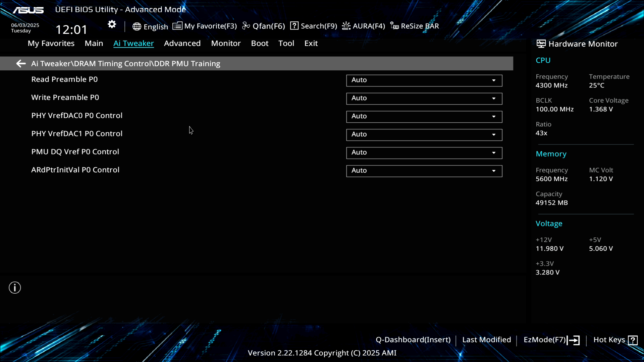
Task: Click the Hot Keys question mark icon
Action: [x=633, y=340]
